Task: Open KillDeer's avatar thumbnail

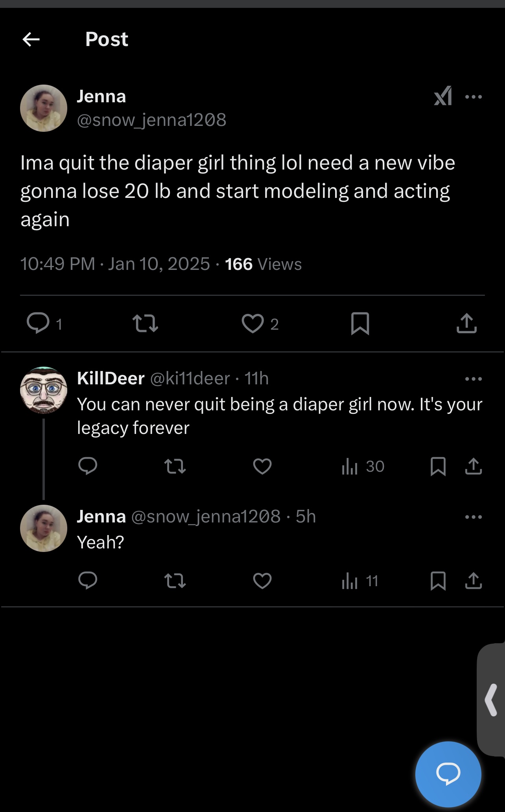Action: (44, 390)
